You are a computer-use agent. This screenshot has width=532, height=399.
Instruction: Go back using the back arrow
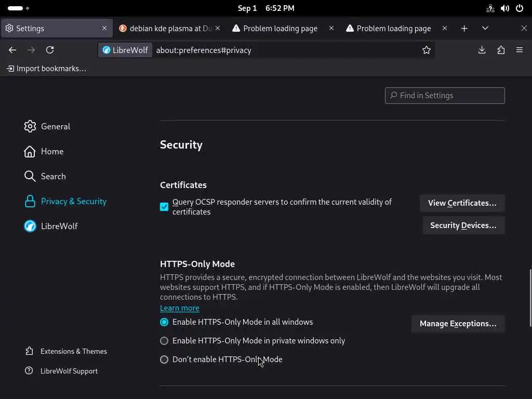pyautogui.click(x=12, y=50)
